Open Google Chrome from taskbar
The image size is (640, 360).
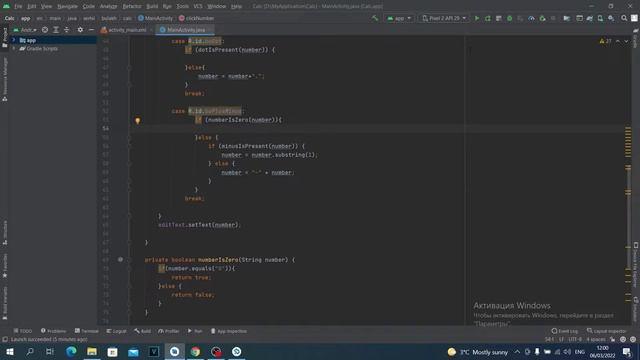click(x=196, y=352)
